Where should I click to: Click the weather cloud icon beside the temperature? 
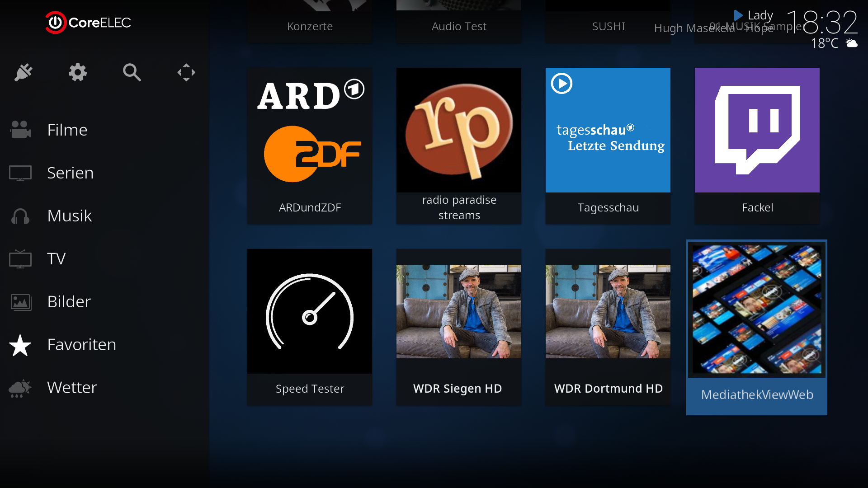[852, 43]
